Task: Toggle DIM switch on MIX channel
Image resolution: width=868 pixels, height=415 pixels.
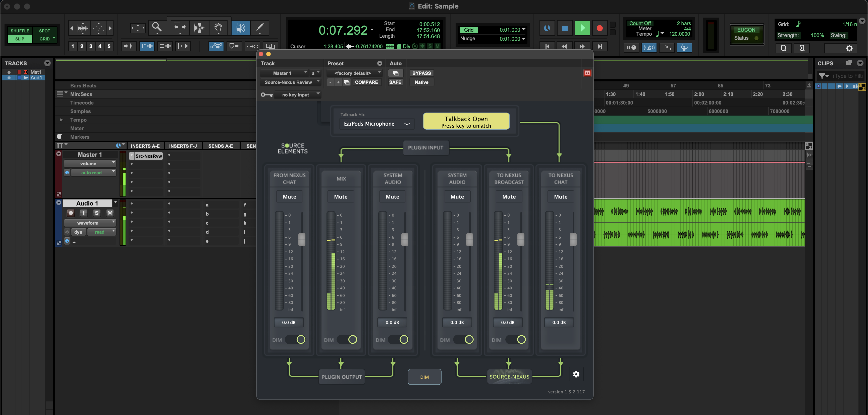Action: [x=347, y=339]
